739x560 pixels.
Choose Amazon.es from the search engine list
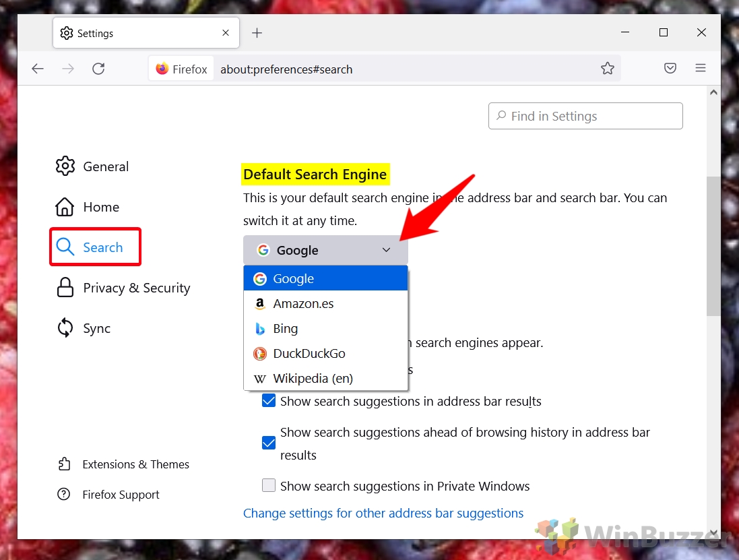point(325,303)
